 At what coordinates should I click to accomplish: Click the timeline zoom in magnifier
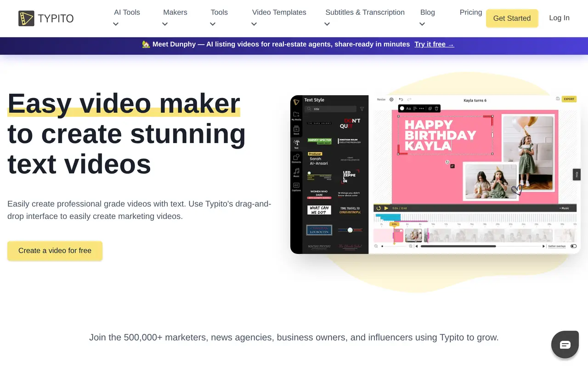(411, 246)
